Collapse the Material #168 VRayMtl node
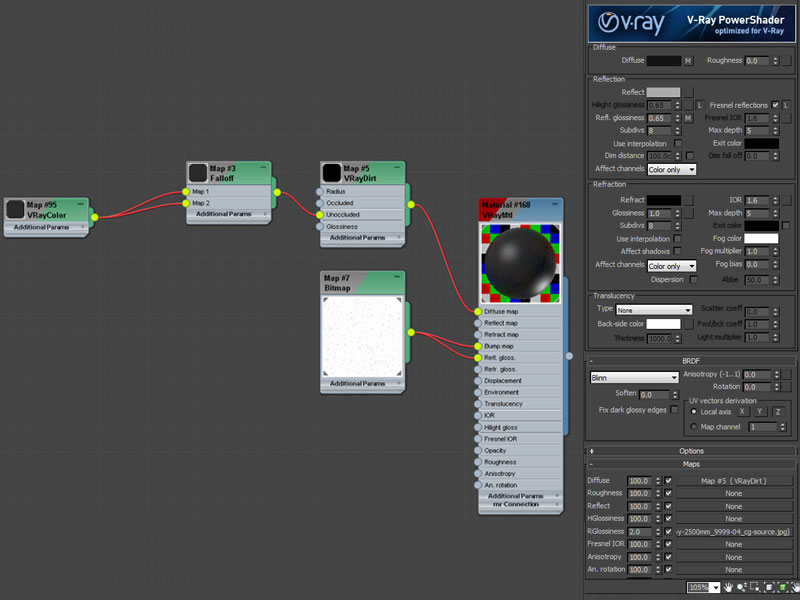The height and width of the screenshot is (600, 800). click(555, 204)
